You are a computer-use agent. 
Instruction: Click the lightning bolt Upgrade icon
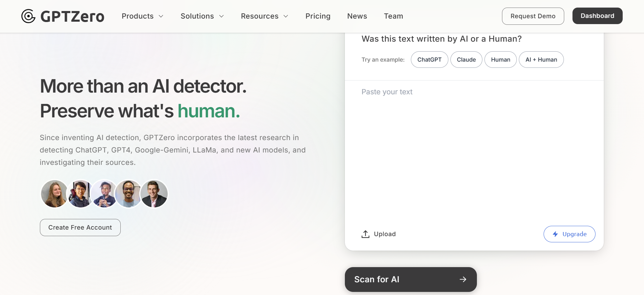coord(555,234)
